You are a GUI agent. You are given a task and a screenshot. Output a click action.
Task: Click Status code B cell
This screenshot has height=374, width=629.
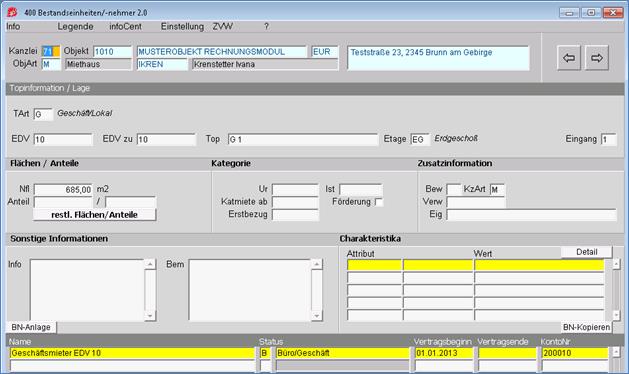click(266, 353)
